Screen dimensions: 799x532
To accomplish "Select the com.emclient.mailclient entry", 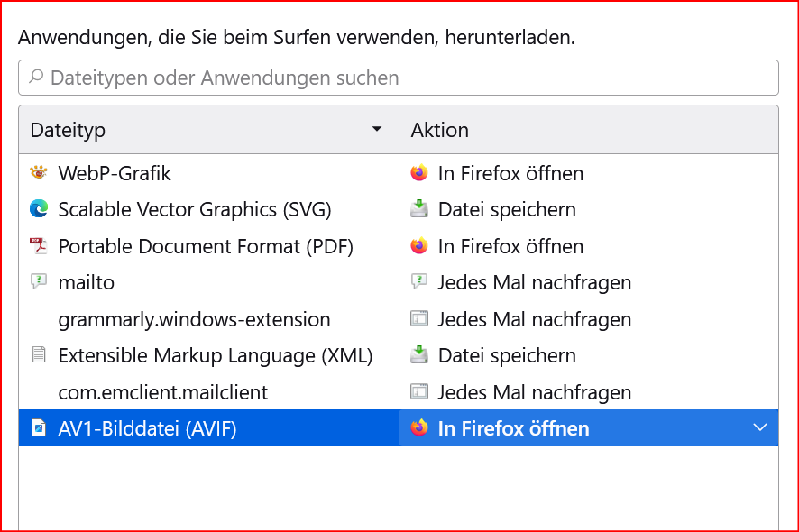I will (x=162, y=392).
